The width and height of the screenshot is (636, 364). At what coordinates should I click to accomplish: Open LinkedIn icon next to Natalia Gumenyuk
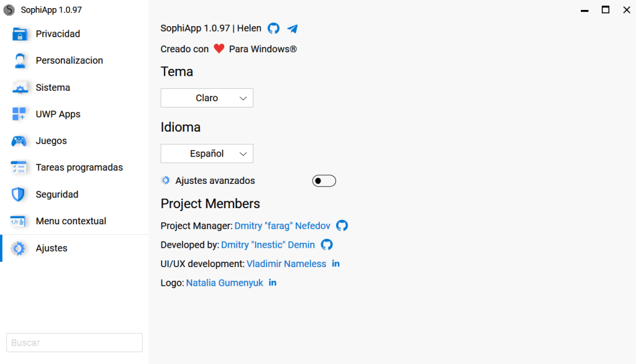click(273, 283)
